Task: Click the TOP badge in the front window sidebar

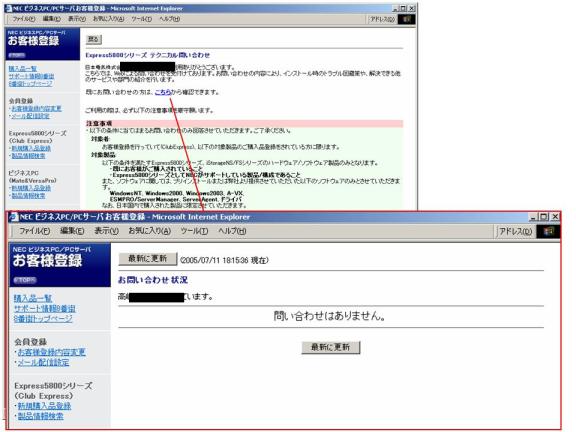Action: pyautogui.click(x=25, y=280)
